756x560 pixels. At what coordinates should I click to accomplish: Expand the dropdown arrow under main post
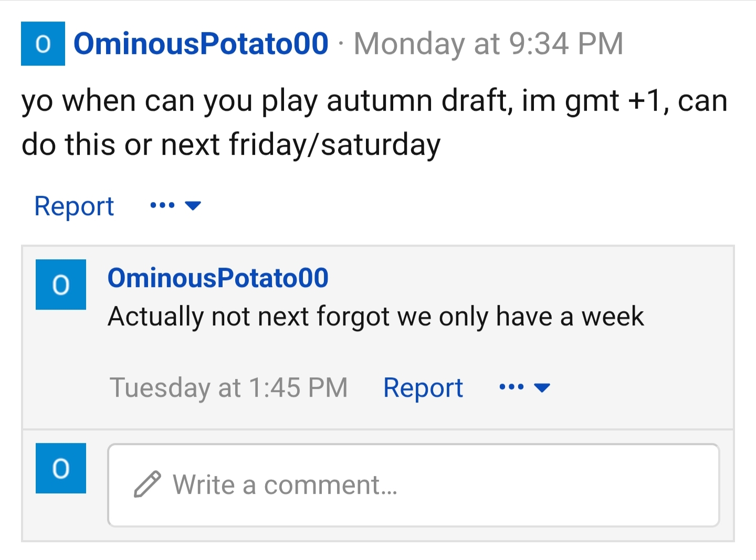(193, 205)
